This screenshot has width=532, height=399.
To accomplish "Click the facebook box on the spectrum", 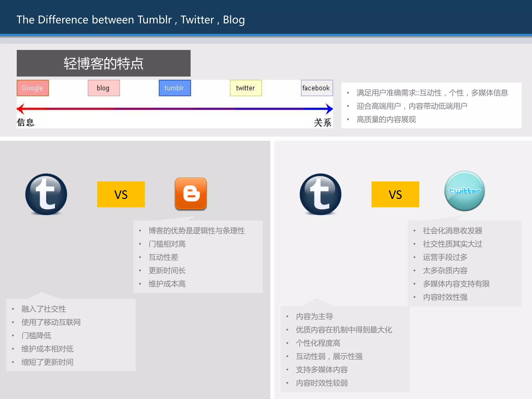I will tap(317, 88).
